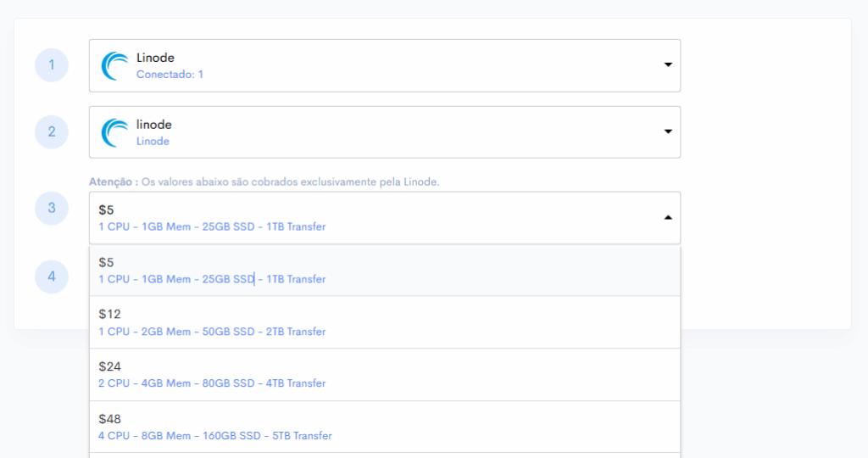Select the $24 plan option
The image size is (868, 458).
click(385, 374)
